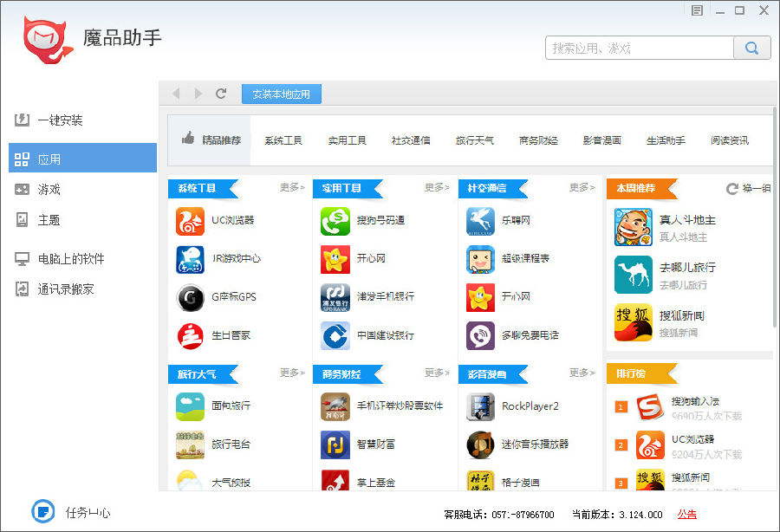The image size is (780, 532).
Task: Select the 阅读资讯 category tab
Action: point(729,140)
